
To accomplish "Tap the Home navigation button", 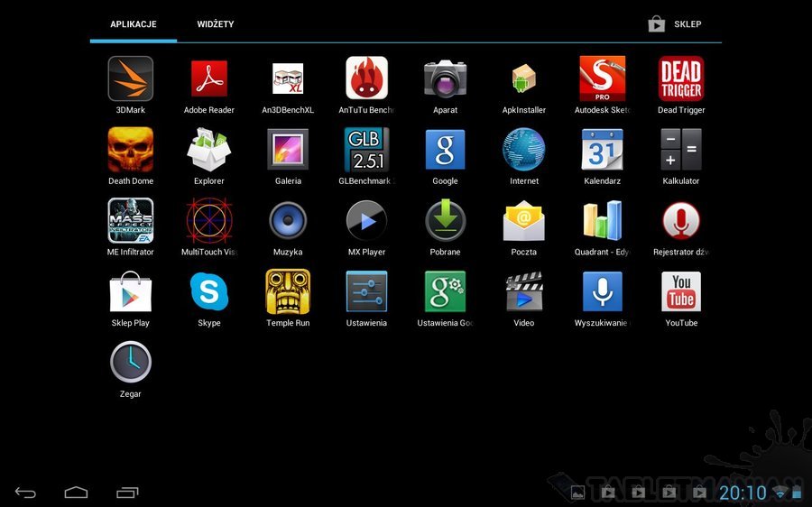I will coord(76,493).
